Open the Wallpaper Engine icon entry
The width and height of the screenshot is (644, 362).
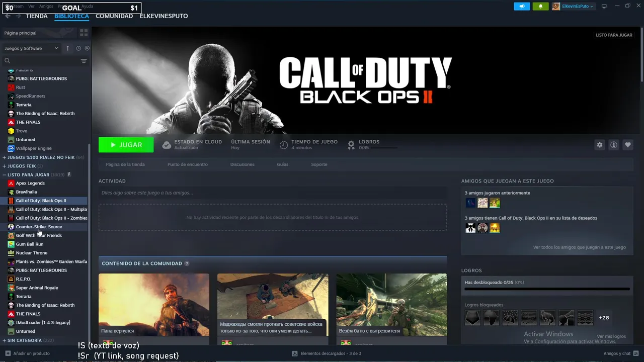pyautogui.click(x=11, y=148)
